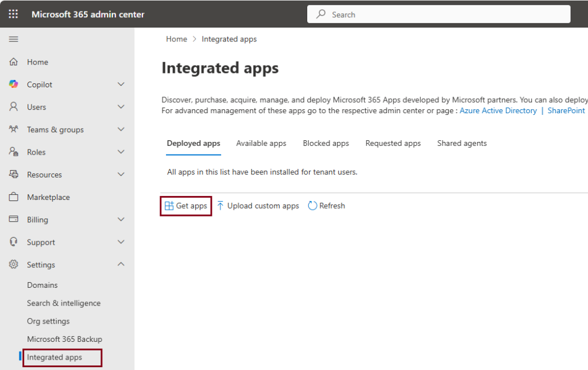Image resolution: width=588 pixels, height=370 pixels.
Task: Click the upload arrow icon
Action: 220,206
